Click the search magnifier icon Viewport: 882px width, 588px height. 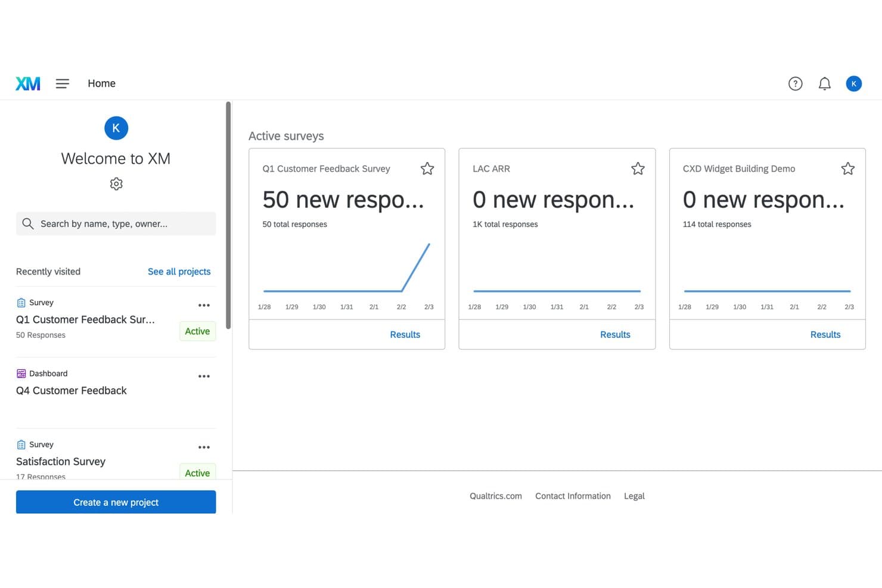pos(27,223)
